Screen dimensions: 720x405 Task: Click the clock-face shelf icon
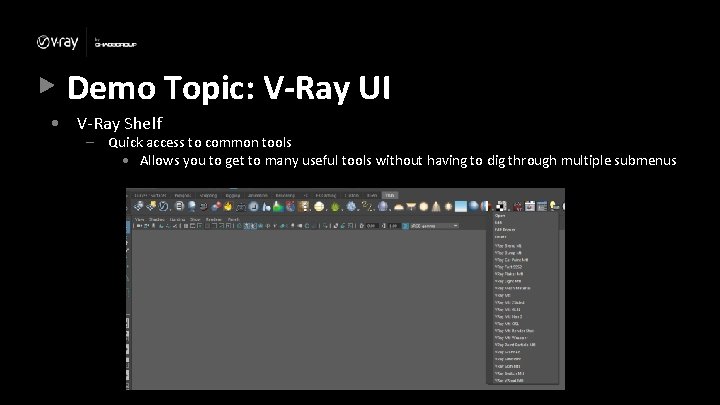tap(253, 207)
